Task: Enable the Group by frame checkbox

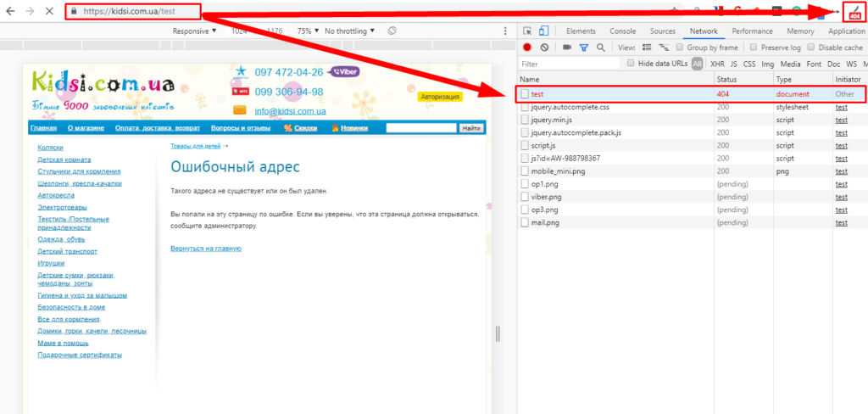Action: pos(681,48)
